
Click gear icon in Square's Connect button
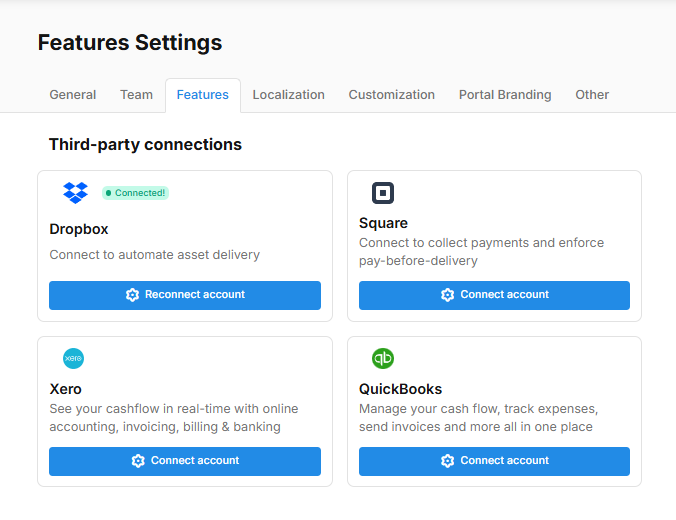448,295
